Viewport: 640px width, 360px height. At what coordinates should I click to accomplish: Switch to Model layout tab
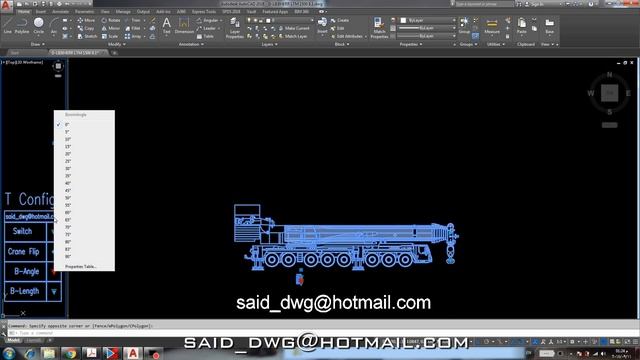tap(13, 340)
